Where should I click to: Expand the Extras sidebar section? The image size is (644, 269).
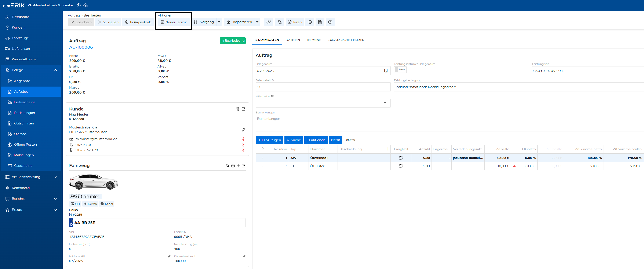click(55, 210)
